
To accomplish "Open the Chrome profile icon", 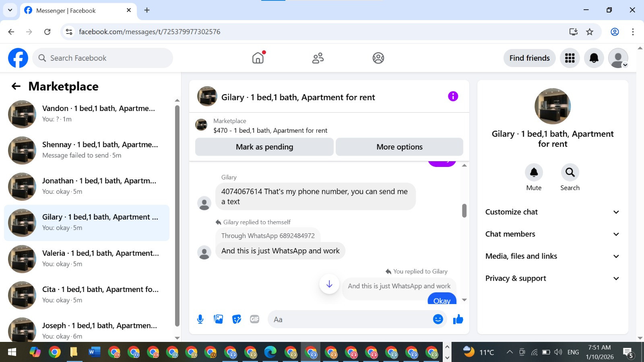I will coord(615,32).
